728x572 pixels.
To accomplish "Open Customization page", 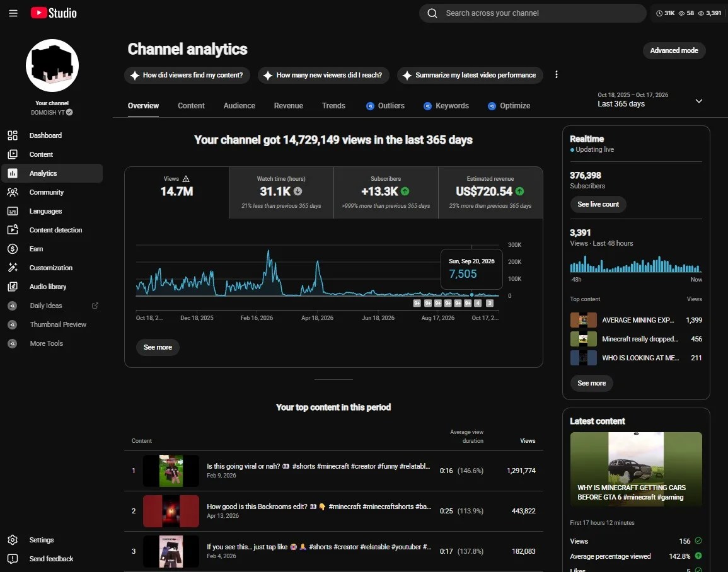I will pos(52,268).
